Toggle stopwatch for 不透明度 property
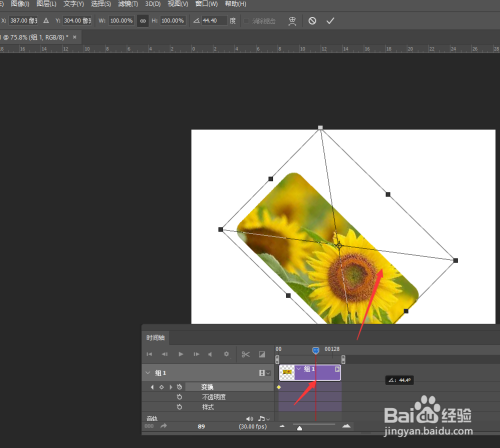500x448 pixels. [x=179, y=397]
